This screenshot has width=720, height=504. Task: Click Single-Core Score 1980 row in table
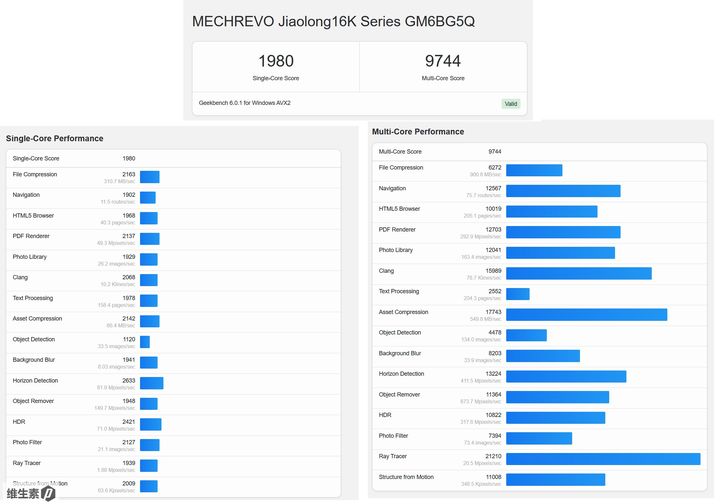(x=174, y=159)
